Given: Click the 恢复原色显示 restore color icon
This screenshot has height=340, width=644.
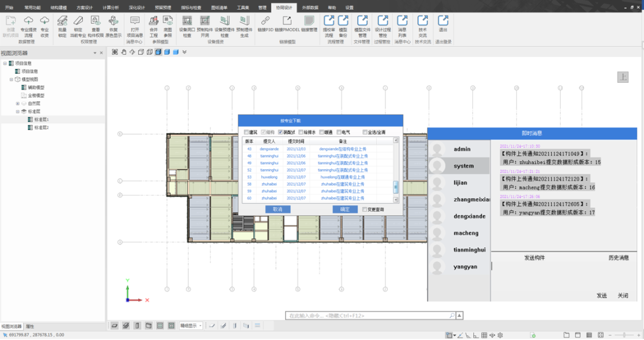Looking at the screenshot, I should 113,26.
